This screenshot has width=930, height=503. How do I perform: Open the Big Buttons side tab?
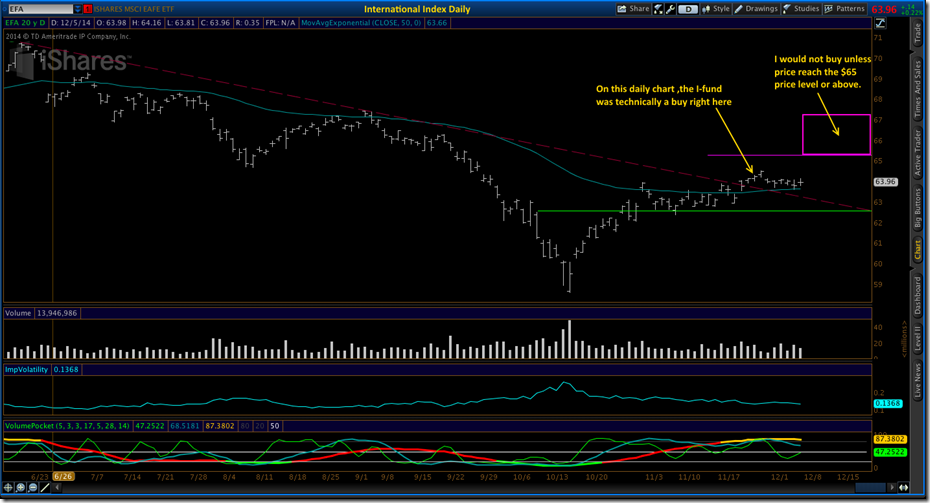918,208
